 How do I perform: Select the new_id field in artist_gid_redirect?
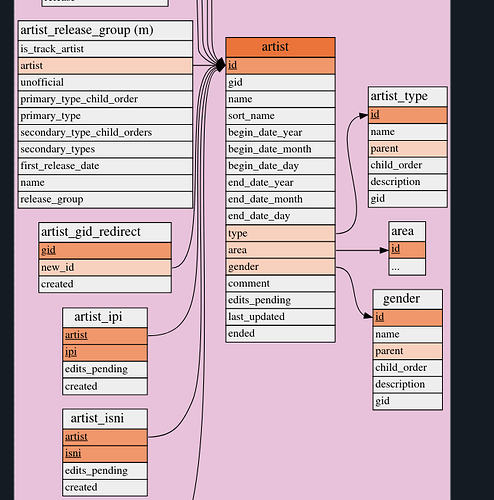tap(105, 267)
